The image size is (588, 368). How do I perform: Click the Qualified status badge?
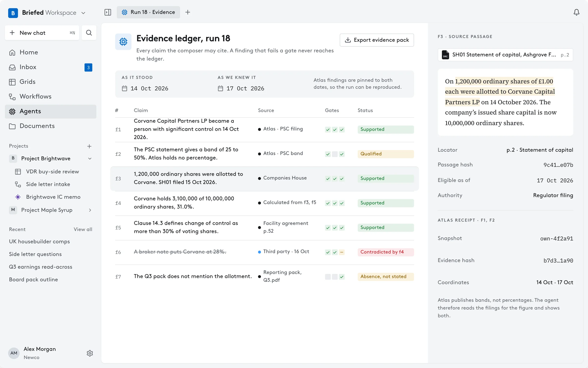click(x=386, y=154)
